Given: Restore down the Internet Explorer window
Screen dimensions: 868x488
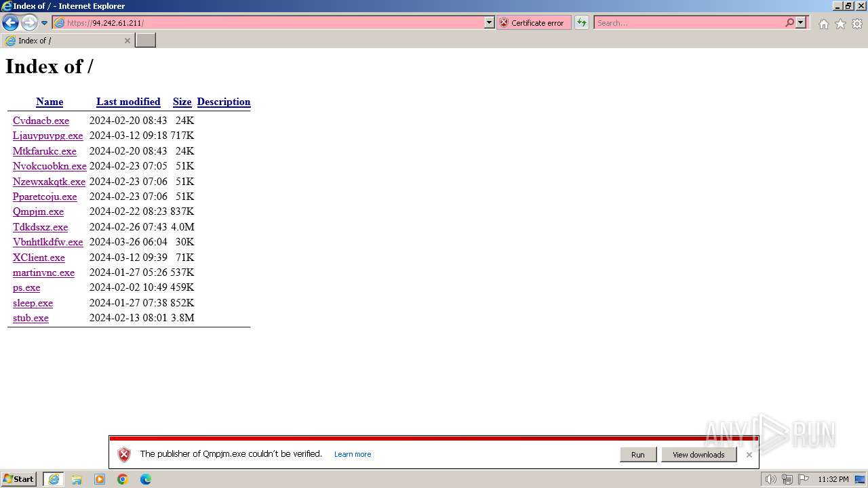Looking at the screenshot, I should (848, 6).
